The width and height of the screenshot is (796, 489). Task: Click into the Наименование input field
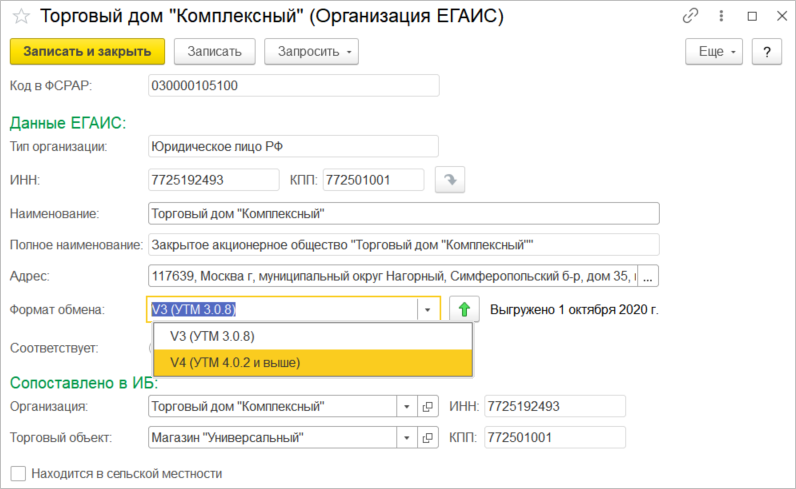[403, 213]
